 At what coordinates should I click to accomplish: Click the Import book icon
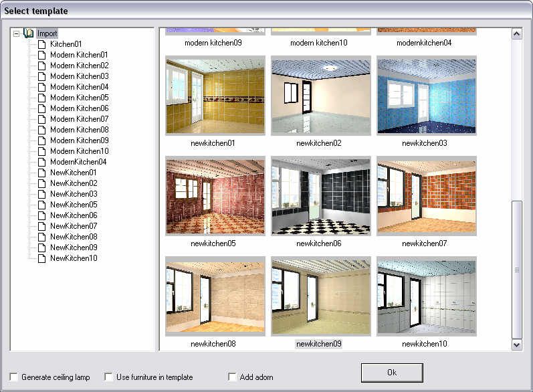pyautogui.click(x=29, y=33)
